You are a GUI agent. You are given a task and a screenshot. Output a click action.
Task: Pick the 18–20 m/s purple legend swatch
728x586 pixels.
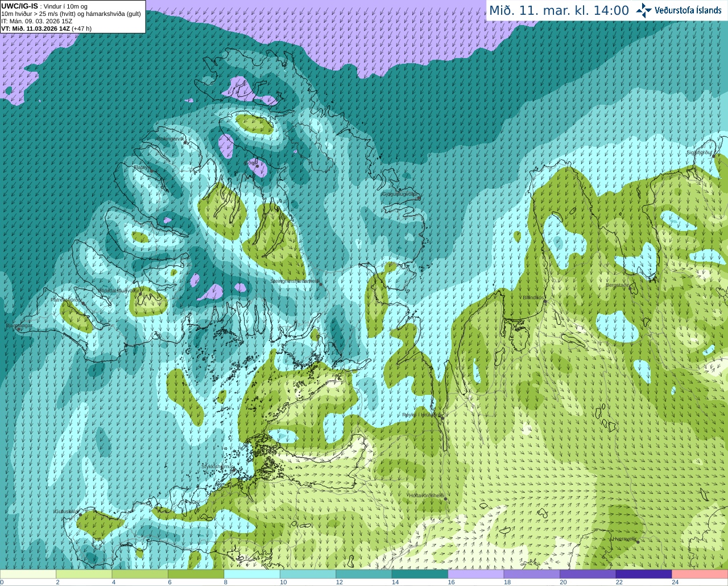point(532,574)
